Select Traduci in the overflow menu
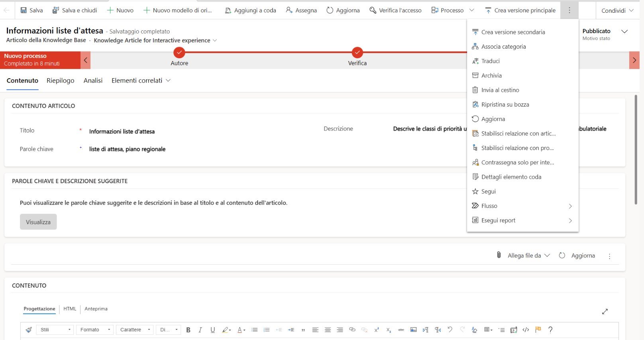644x340 pixels. 522,61
